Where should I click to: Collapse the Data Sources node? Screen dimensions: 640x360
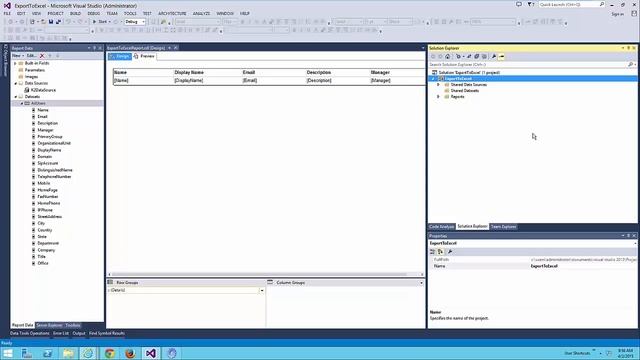click(16, 83)
